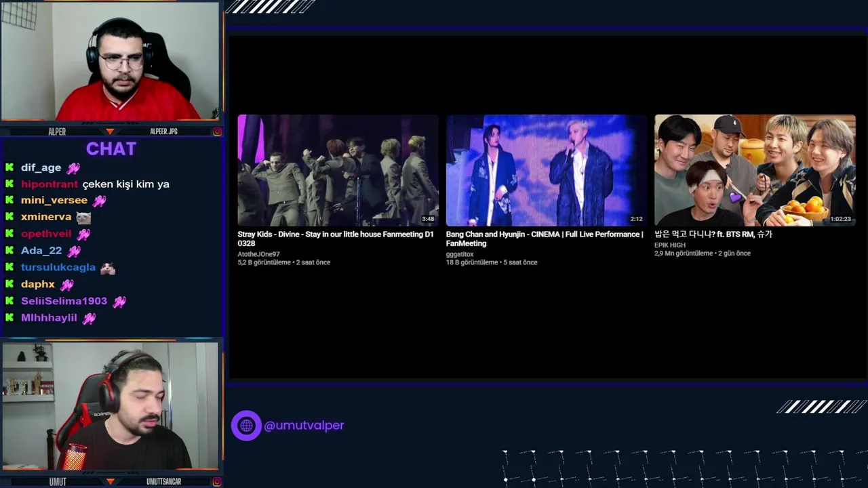Viewport: 868px width, 488px height.
Task: Click the username daphx in chat
Action: click(38, 284)
